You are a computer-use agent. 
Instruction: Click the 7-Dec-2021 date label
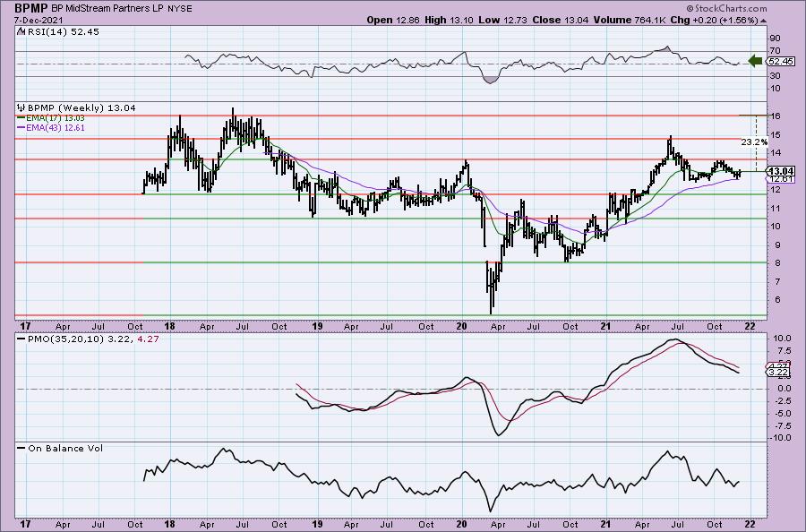tap(39, 20)
